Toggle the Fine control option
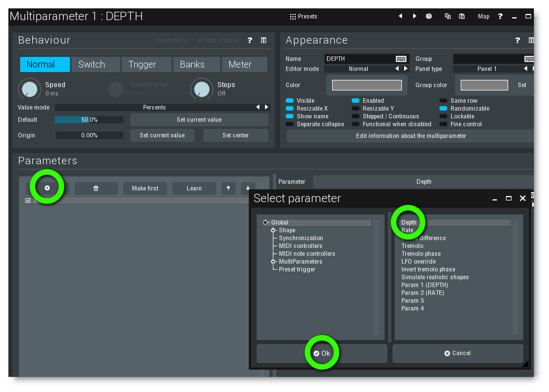 pyautogui.click(x=461, y=124)
